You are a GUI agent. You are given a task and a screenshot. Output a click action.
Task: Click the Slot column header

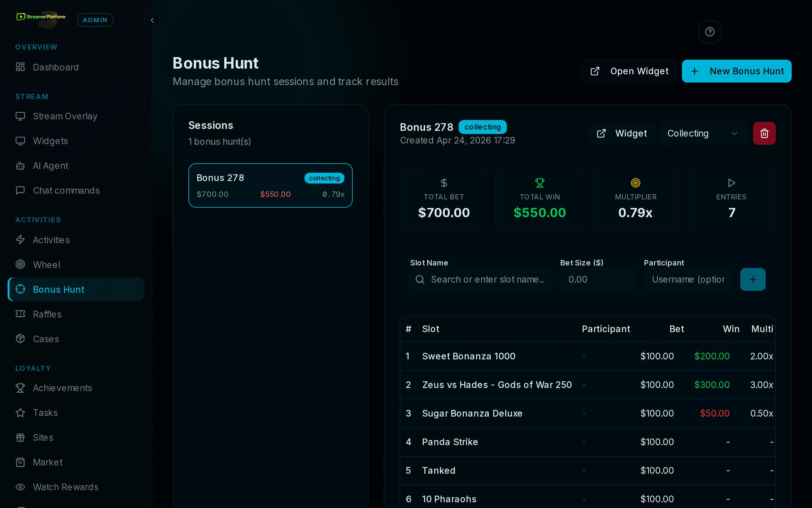430,329
